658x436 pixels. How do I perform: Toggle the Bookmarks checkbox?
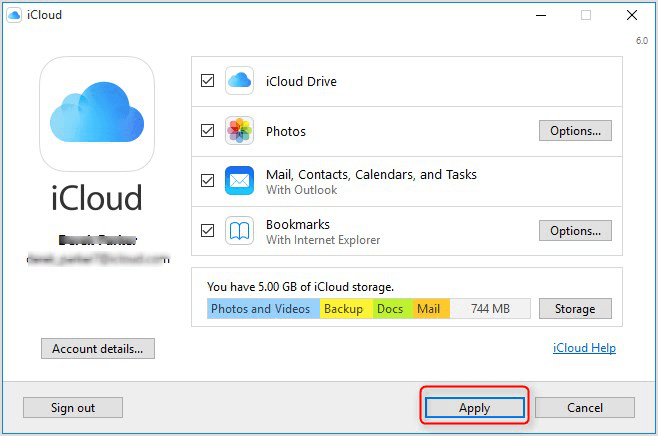(208, 231)
